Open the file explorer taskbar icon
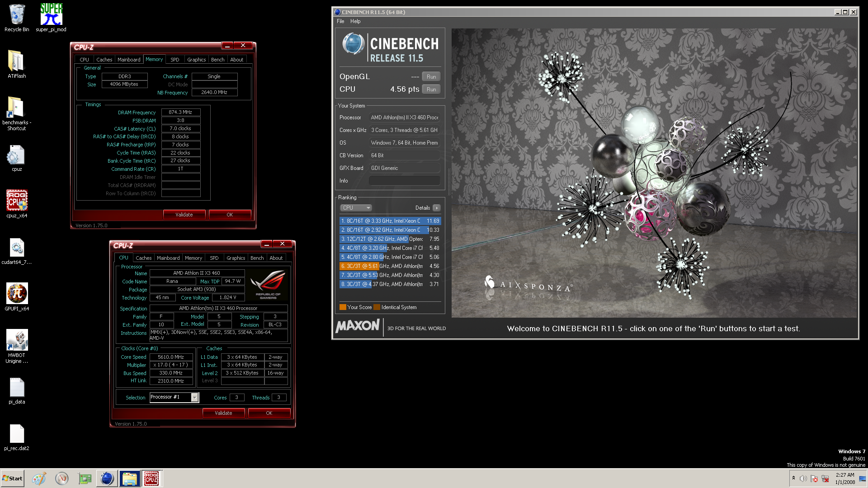Image resolution: width=868 pixels, height=488 pixels. (x=130, y=479)
